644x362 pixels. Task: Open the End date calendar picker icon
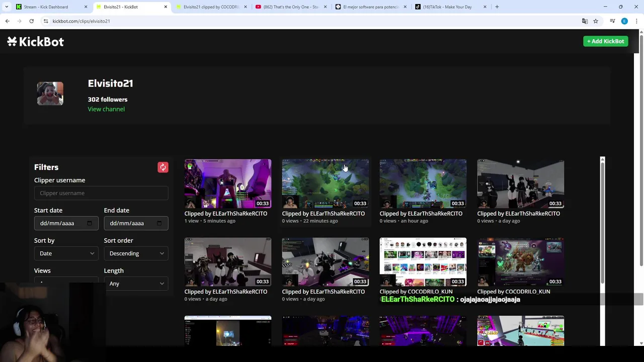click(x=159, y=223)
